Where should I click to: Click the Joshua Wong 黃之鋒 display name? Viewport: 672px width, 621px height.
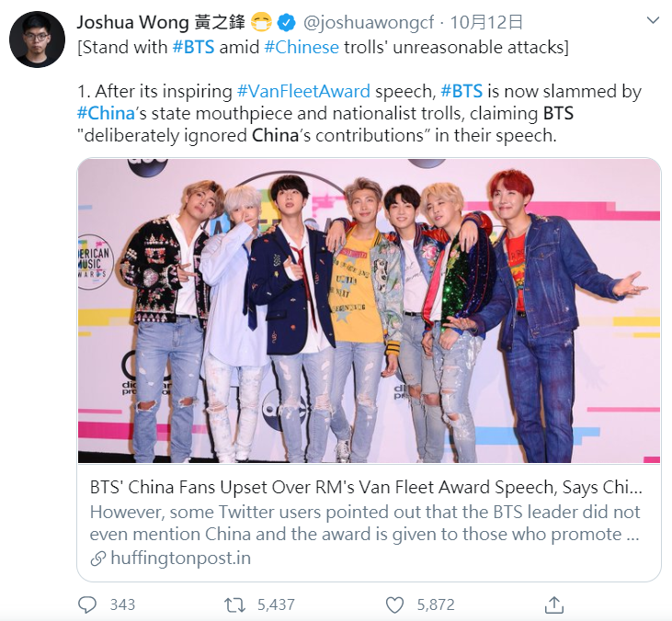tap(161, 22)
